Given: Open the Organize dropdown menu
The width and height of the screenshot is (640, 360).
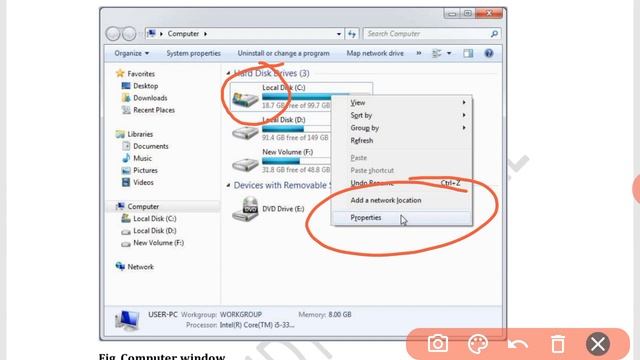Looking at the screenshot, I should pos(131,53).
